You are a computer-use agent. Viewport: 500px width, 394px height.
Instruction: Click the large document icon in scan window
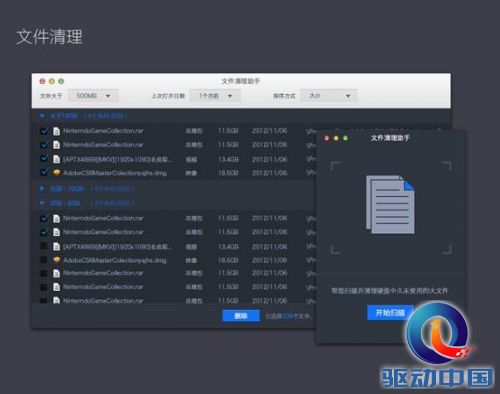pyautogui.click(x=390, y=204)
